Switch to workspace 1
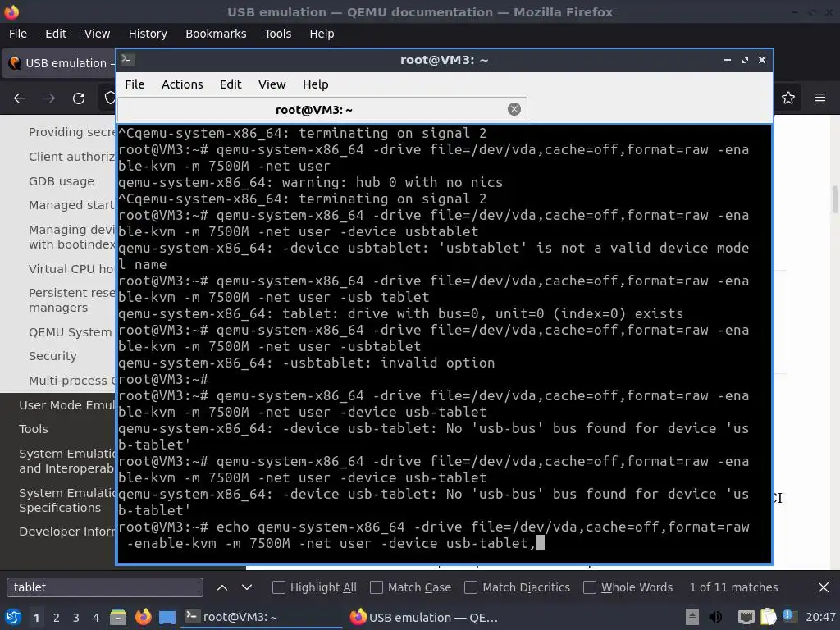840x630 pixels. pyautogui.click(x=36, y=617)
